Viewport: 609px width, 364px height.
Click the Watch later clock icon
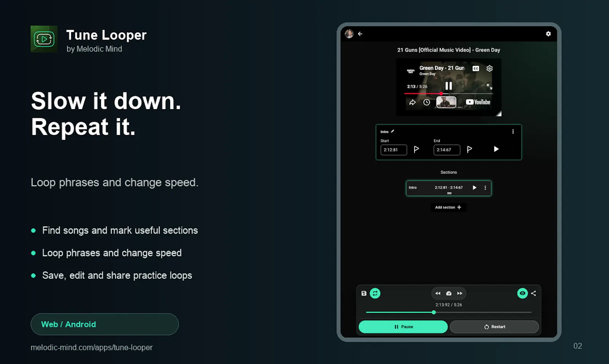coord(427,102)
